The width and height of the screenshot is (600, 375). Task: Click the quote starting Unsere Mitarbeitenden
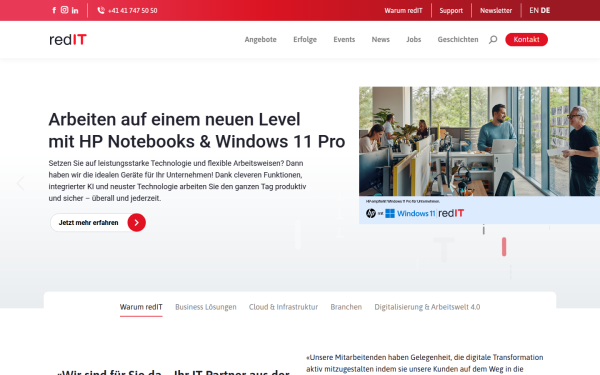pos(425,363)
